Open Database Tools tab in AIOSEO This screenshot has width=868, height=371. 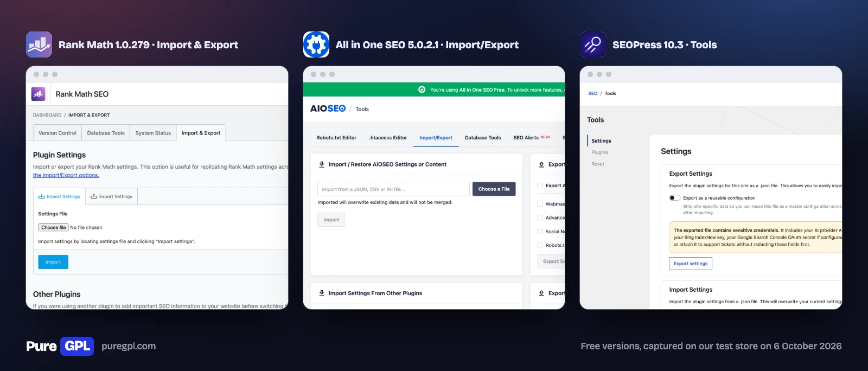(x=483, y=138)
